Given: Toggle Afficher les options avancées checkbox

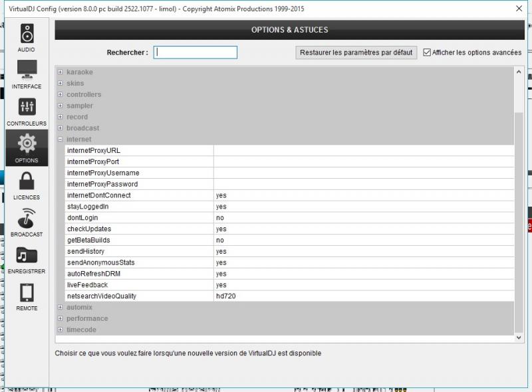Looking at the screenshot, I should [427, 52].
